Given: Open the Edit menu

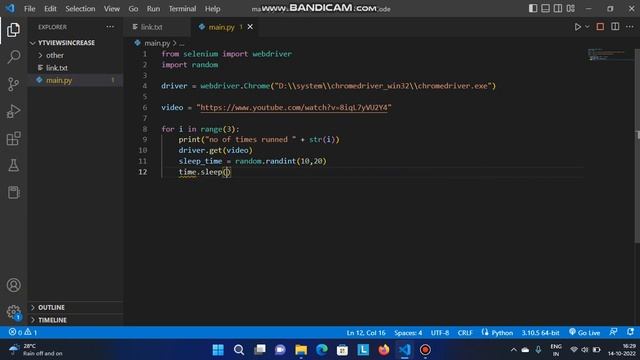Looking at the screenshot, I should click(x=50, y=9).
